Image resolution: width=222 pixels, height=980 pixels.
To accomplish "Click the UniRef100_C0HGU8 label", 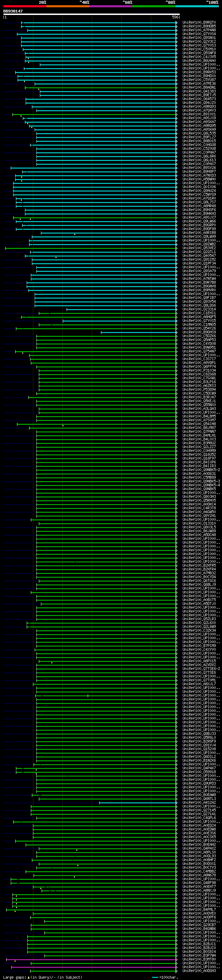I will pyautogui.click(x=199, y=145).
